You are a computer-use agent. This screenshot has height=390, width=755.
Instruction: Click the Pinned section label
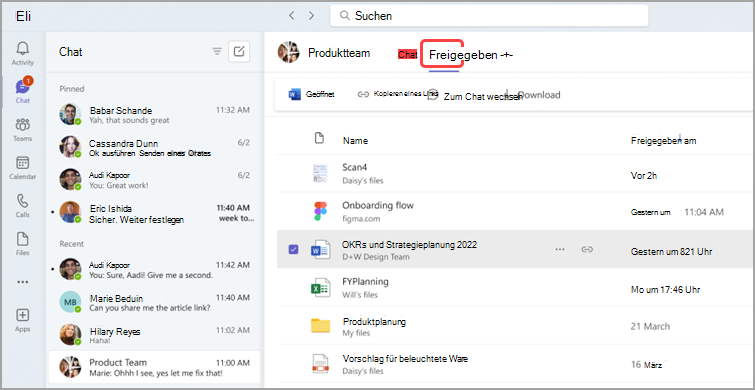[x=72, y=89]
